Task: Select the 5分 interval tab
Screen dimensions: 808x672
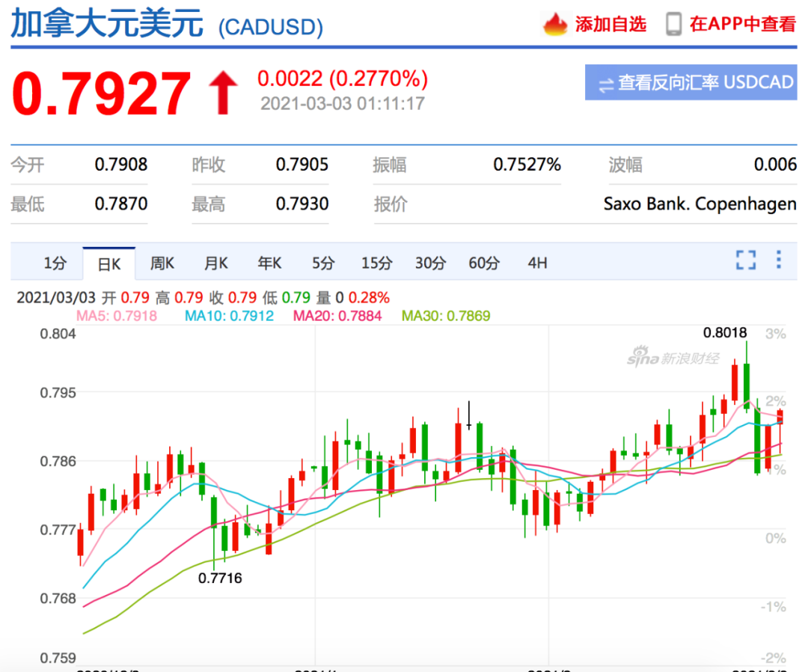Action: [x=323, y=263]
